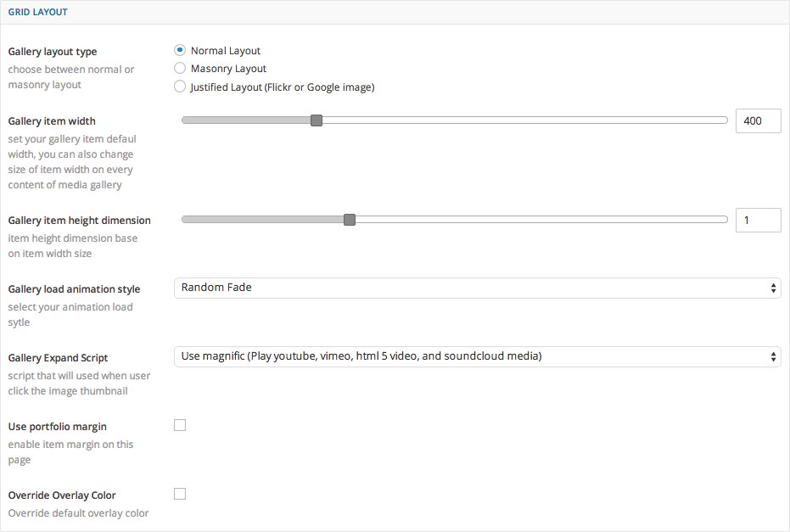Click the Gallery item height dimension label
The height and width of the screenshot is (532, 790).
coord(79,221)
